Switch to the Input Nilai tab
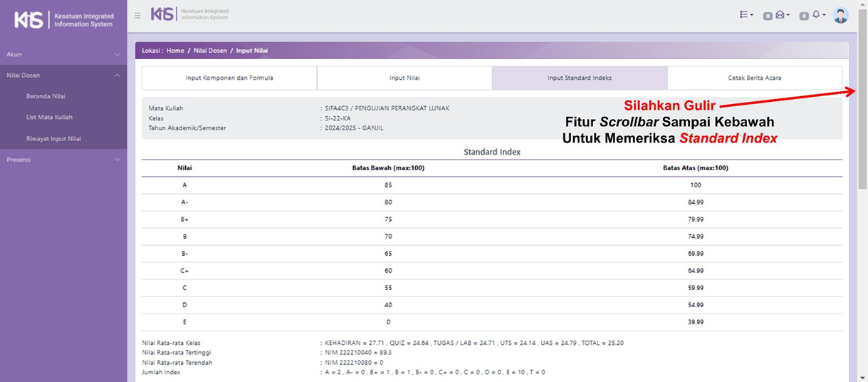Screen dimensions: 868x382 tap(404, 78)
